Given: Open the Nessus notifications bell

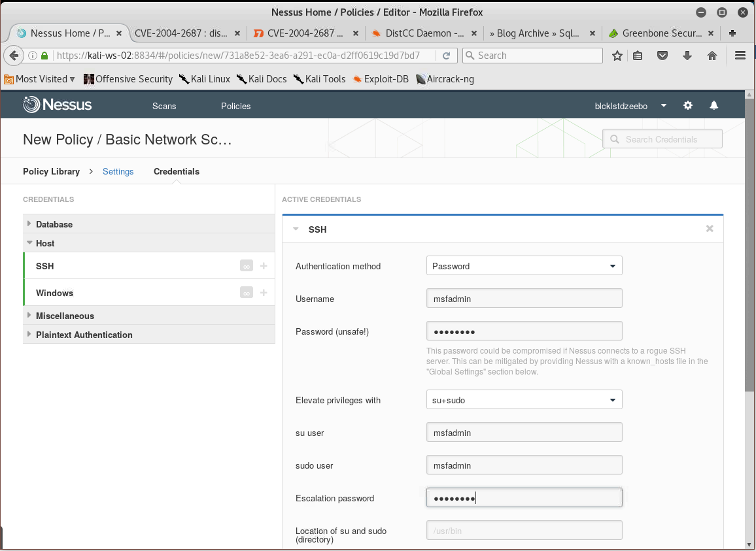Looking at the screenshot, I should click(714, 105).
